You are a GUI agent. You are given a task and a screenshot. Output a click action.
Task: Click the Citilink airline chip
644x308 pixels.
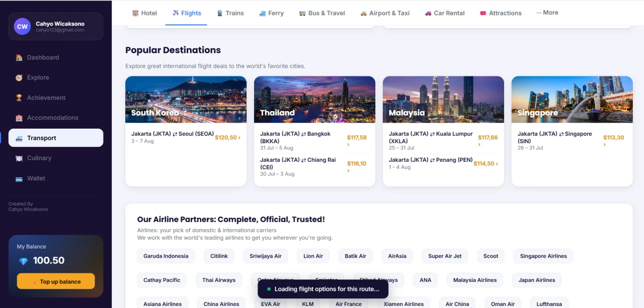pos(219,256)
